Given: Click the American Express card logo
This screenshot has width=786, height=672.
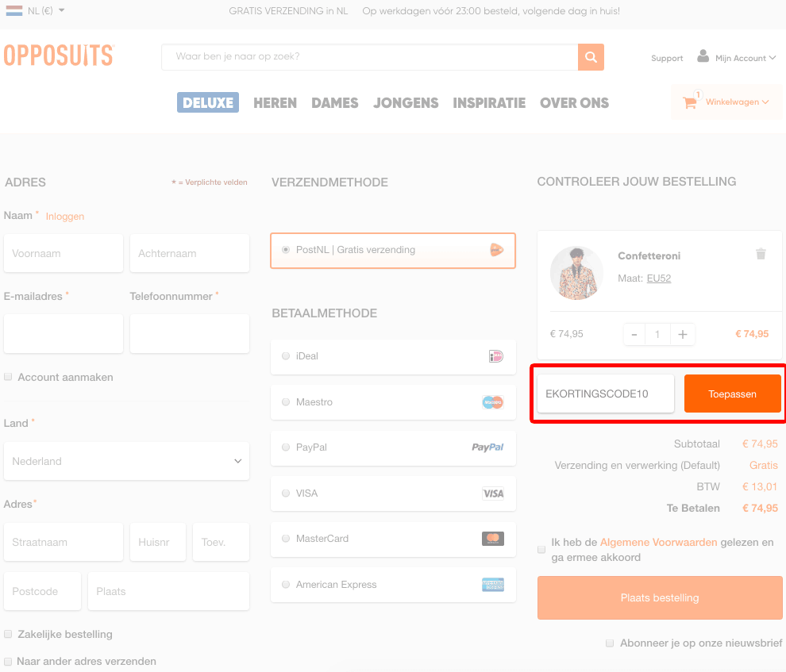Looking at the screenshot, I should tap(493, 585).
